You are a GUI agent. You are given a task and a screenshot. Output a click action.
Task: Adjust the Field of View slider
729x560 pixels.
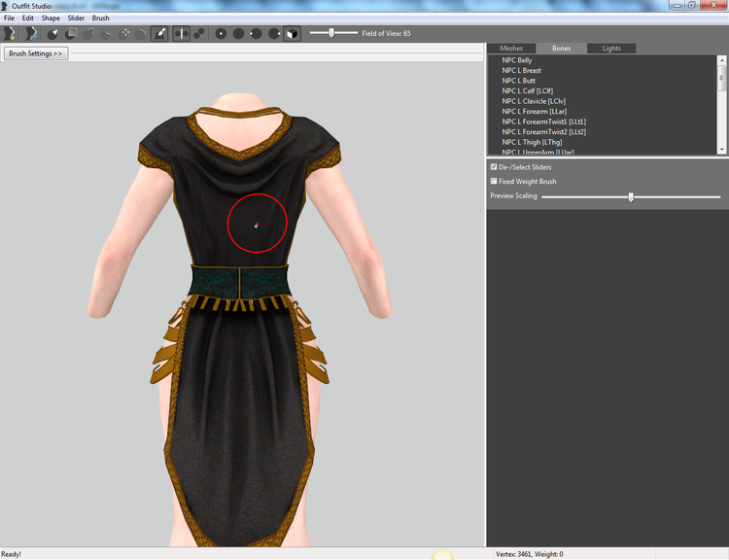coord(333,33)
